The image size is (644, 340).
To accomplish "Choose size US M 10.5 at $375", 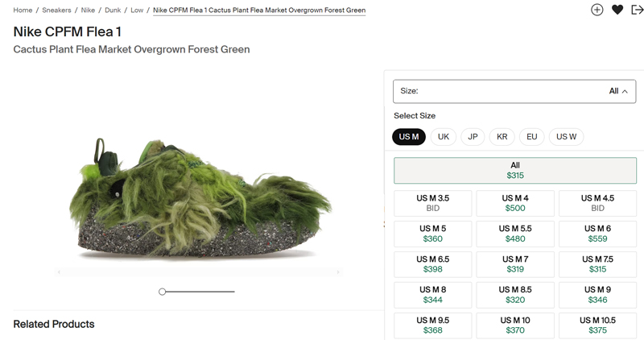I will point(597,325).
